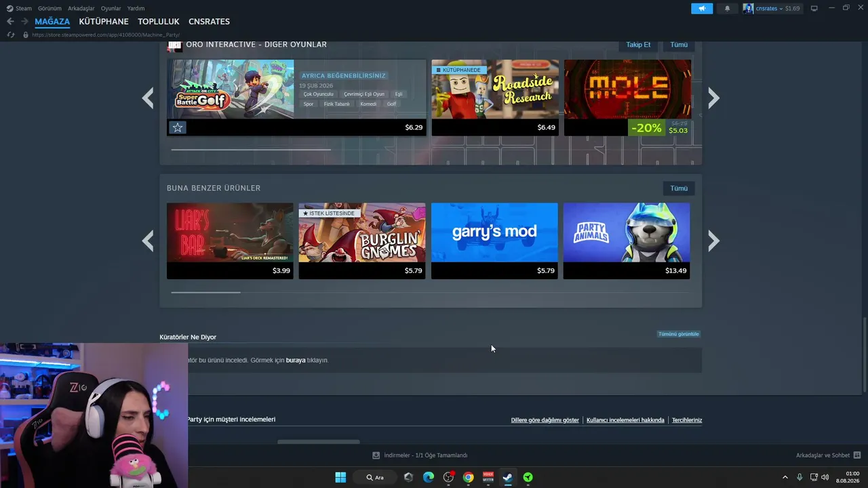This screenshot has height=488, width=868.
Task: Switch to the KÜTÜPHANE tab
Action: (x=104, y=22)
